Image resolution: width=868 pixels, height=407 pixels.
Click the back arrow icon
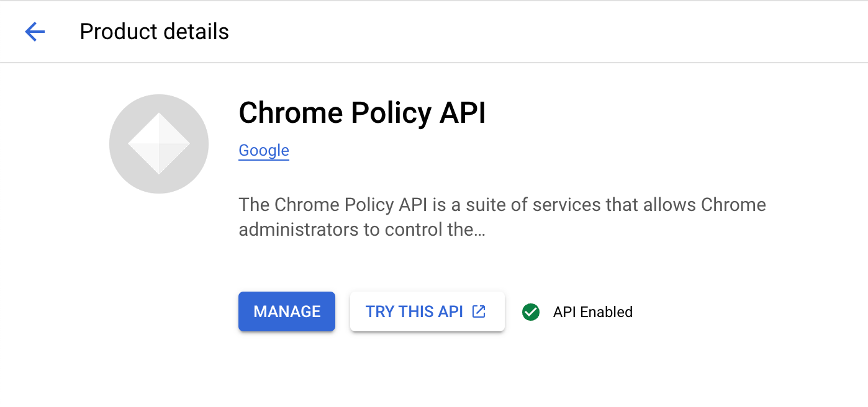coord(35,32)
